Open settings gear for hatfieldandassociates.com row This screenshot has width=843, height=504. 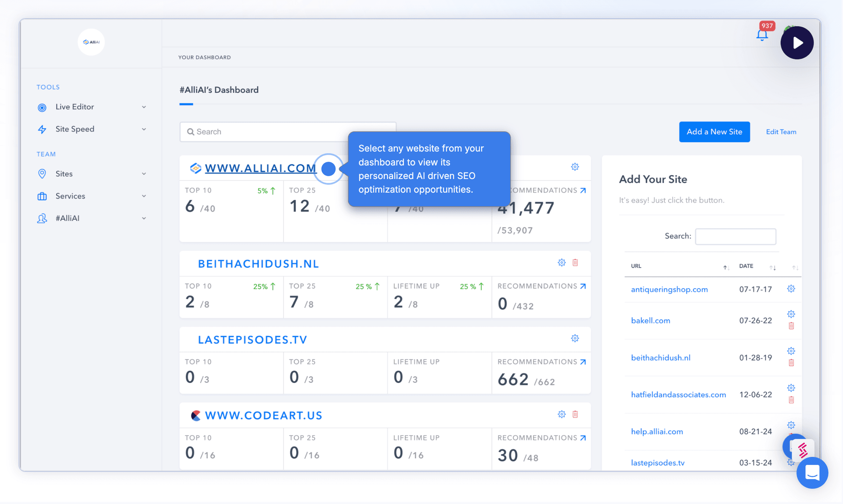(x=791, y=388)
